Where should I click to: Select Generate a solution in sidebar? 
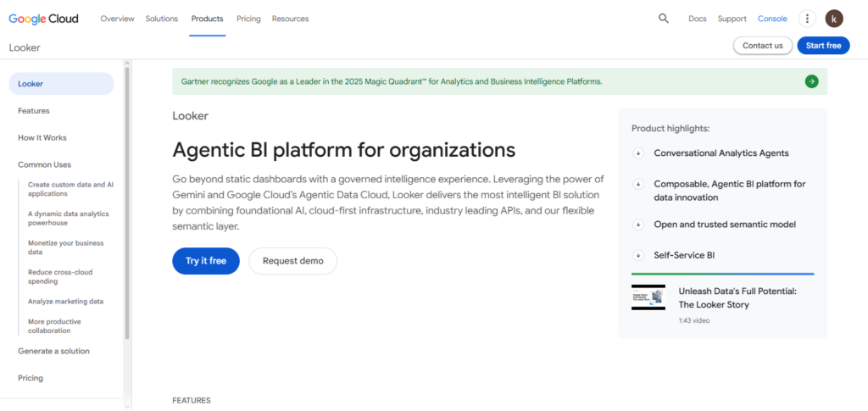point(53,352)
